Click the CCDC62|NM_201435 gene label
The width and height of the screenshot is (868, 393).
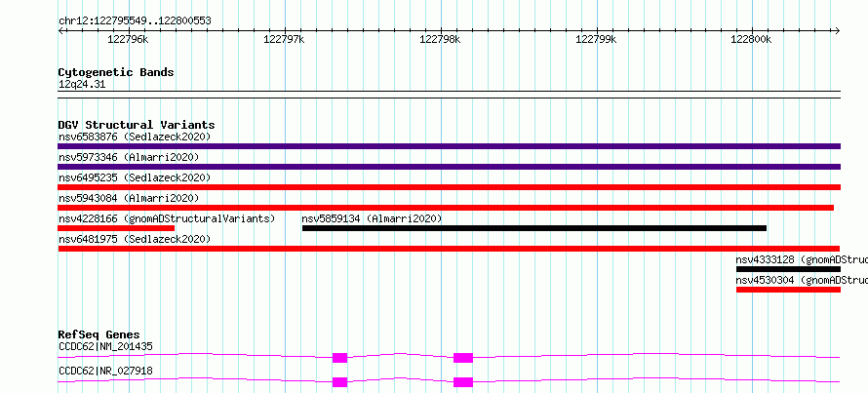pos(105,347)
